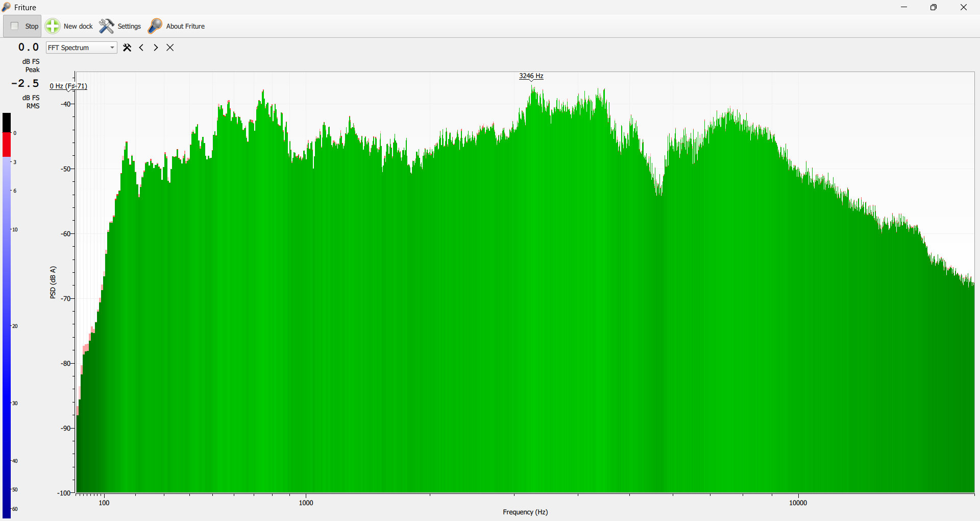
Task: Minimize the Friture window
Action: (904, 7)
